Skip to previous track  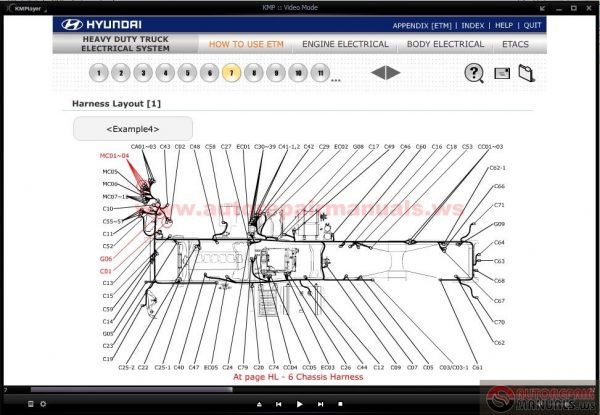point(279,404)
